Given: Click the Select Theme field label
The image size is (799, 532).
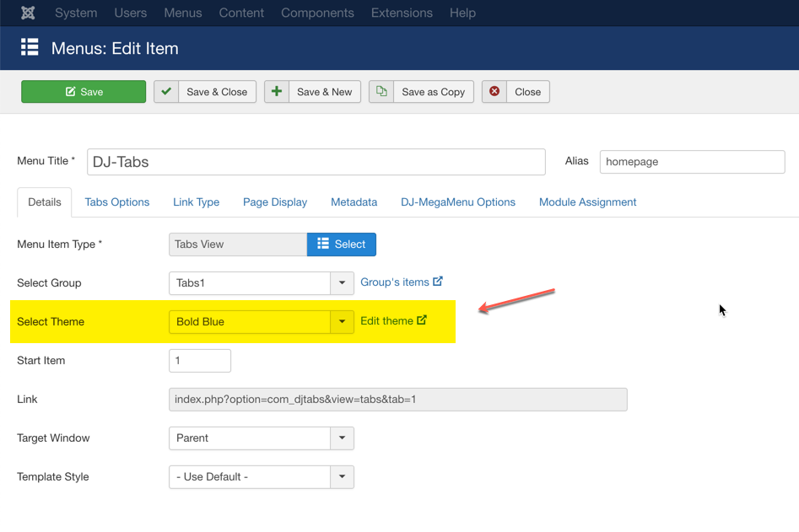Looking at the screenshot, I should [51, 322].
